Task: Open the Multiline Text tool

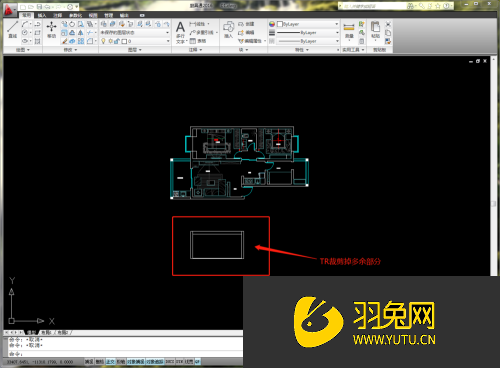Action: pyautogui.click(x=180, y=33)
